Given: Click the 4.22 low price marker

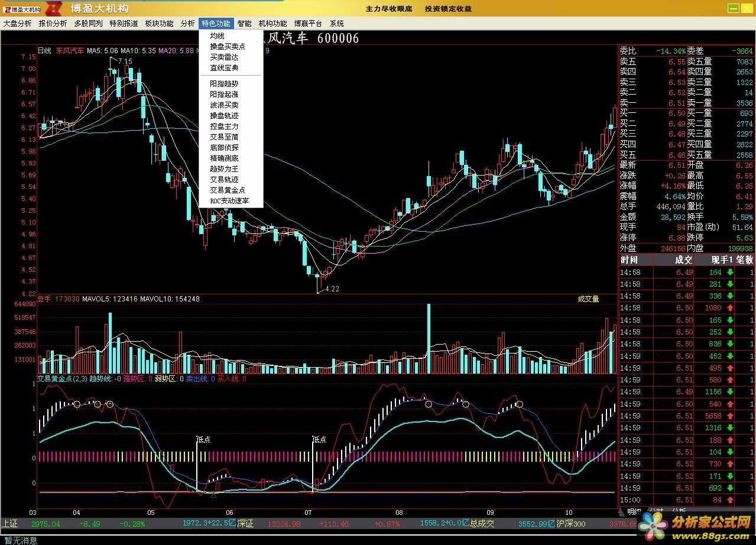Looking at the screenshot, I should [332, 289].
